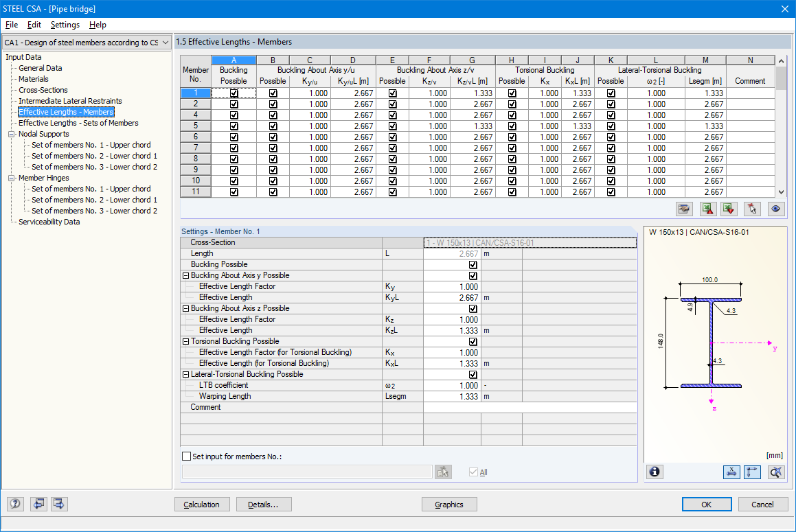Select member row number 7
796x532 pixels.
(x=196, y=148)
